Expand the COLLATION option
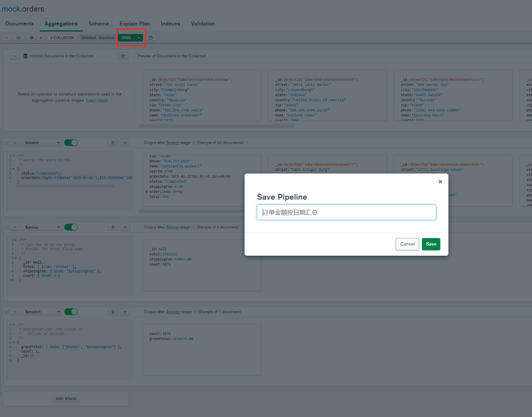The width and height of the screenshot is (532, 417). [x=62, y=38]
